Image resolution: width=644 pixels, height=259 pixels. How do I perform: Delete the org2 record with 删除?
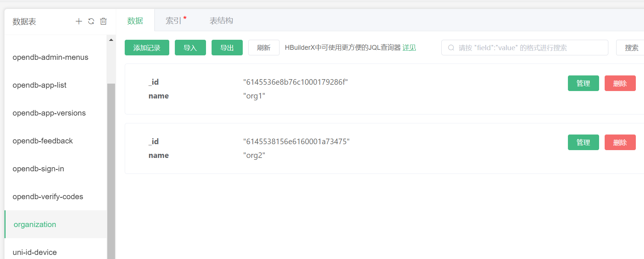click(620, 142)
